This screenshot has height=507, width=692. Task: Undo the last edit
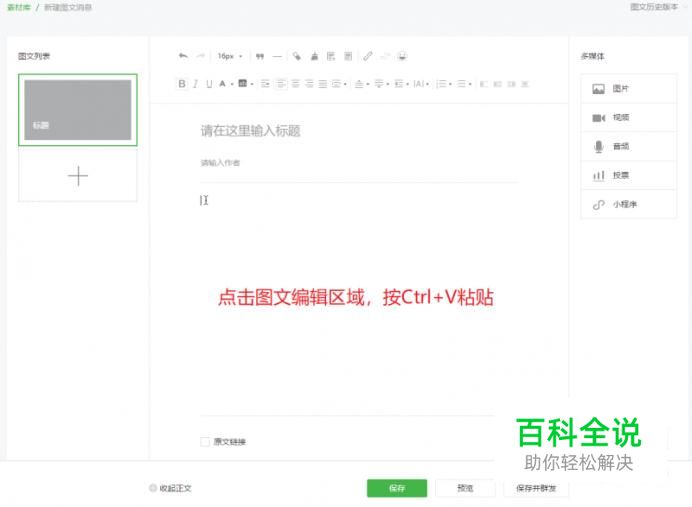[183, 56]
